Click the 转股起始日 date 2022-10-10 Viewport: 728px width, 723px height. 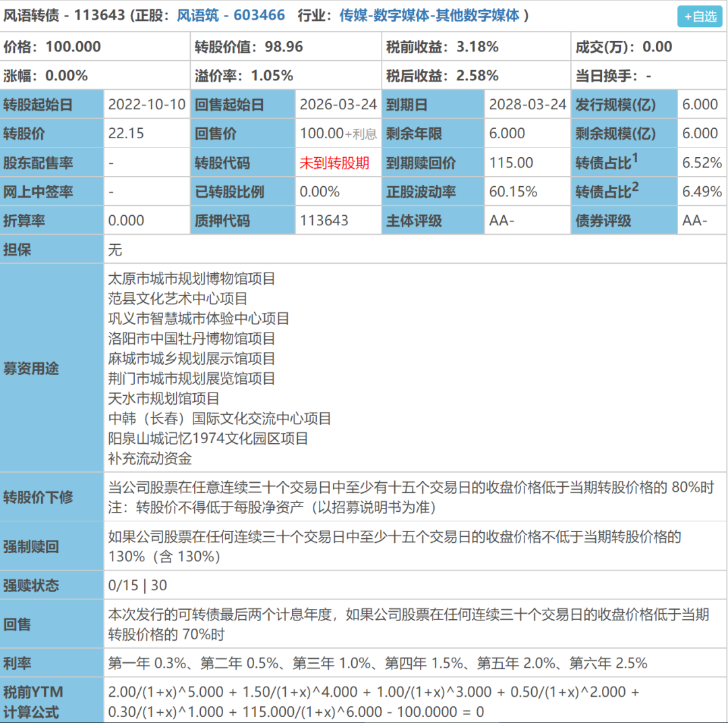[x=147, y=104]
